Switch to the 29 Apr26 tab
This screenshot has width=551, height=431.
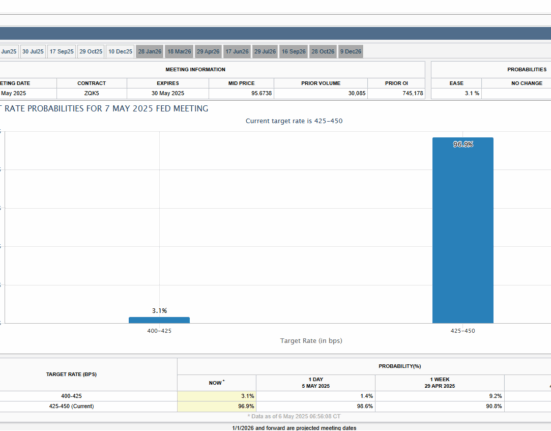pyautogui.click(x=208, y=52)
